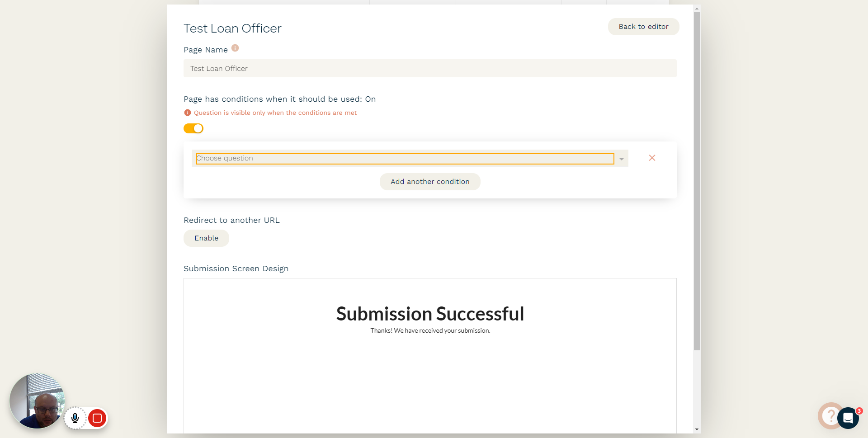Click the 'Thanks! We have received your submission.' text
The image size is (868, 438).
[x=430, y=330]
